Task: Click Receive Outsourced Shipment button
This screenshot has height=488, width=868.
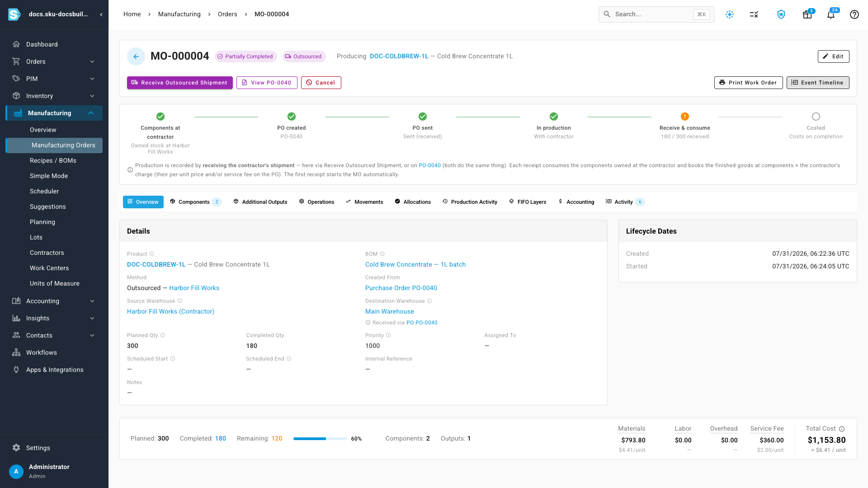Action: 180,83
